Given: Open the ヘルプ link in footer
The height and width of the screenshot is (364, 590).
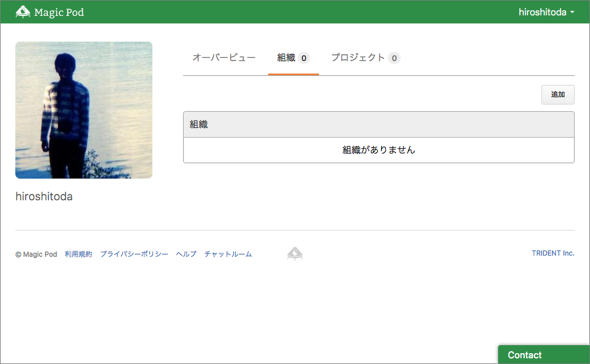Looking at the screenshot, I should 186,254.
